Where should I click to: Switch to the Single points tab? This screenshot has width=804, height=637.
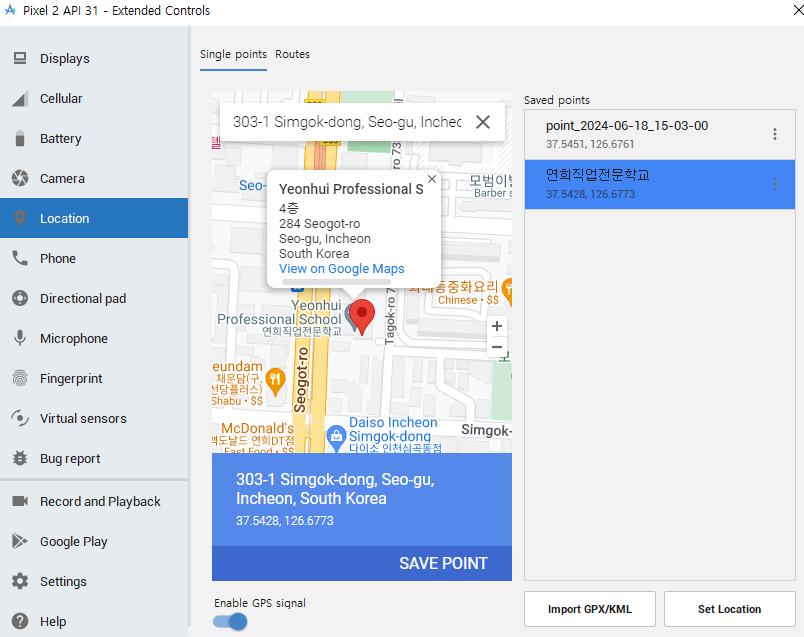tap(233, 54)
